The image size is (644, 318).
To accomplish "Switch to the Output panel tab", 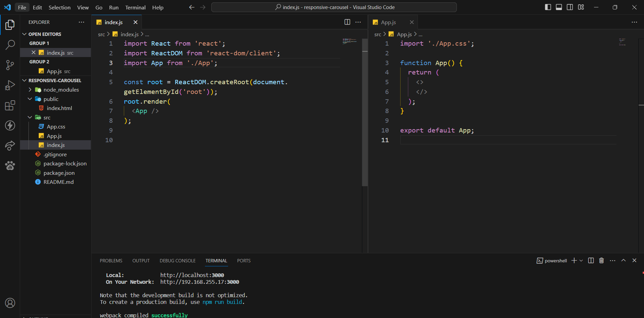I will pos(141,261).
